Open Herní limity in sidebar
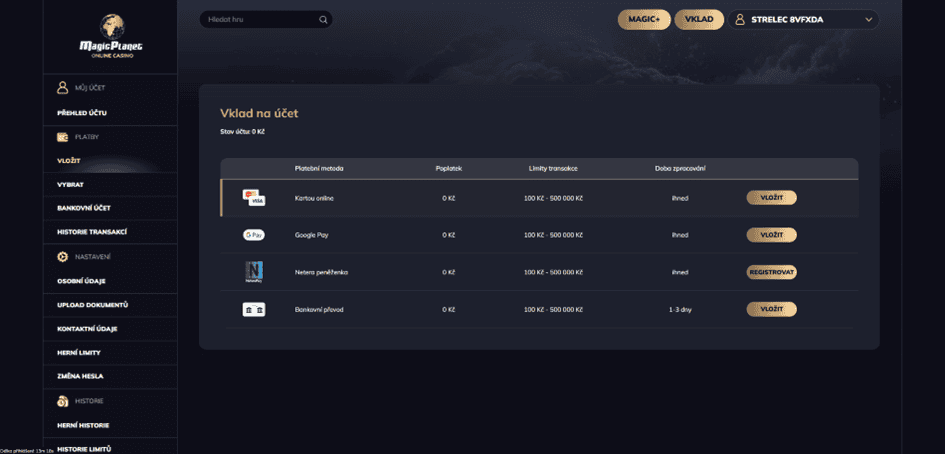The height and width of the screenshot is (454, 945). 78,353
